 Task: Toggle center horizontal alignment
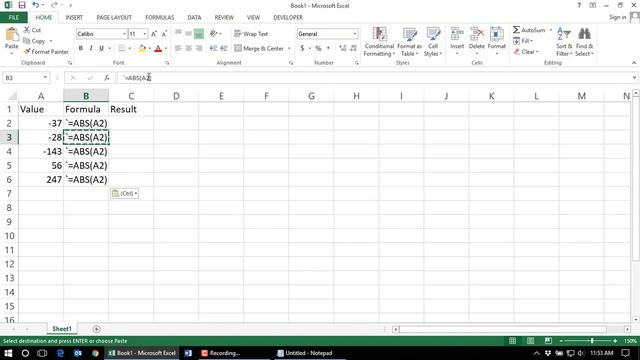[x=188, y=48]
